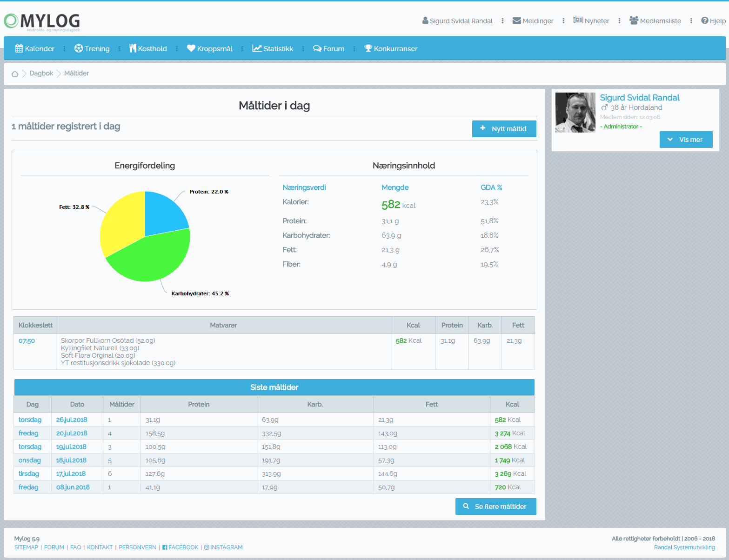Expand profile details with Vis mer
This screenshot has width=729, height=560.
pyautogui.click(x=686, y=140)
